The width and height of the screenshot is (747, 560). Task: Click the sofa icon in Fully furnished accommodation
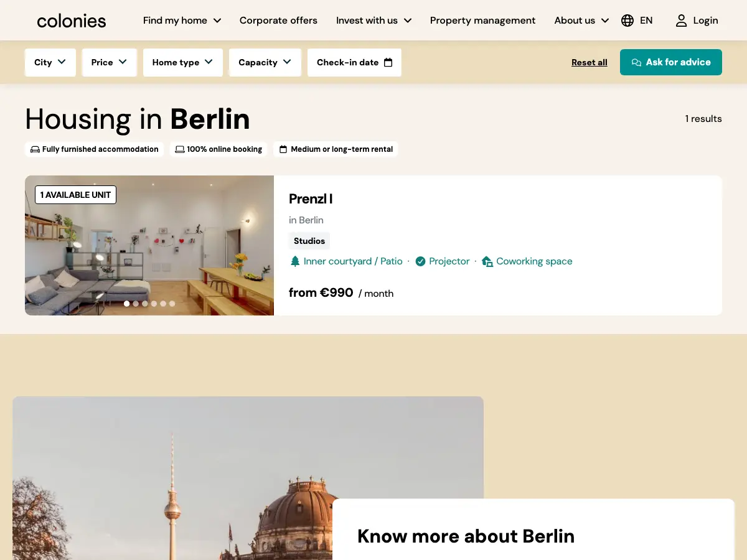pyautogui.click(x=35, y=149)
